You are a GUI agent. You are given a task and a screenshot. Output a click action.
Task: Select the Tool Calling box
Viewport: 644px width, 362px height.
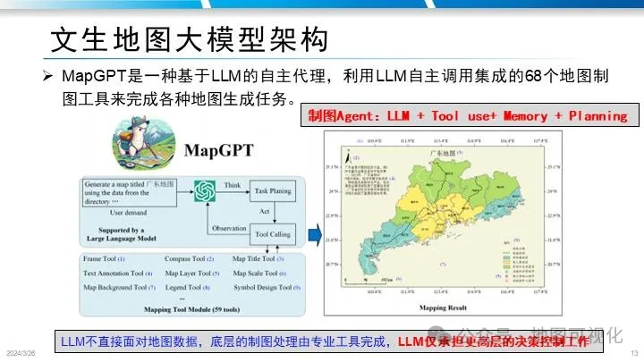coord(273,234)
